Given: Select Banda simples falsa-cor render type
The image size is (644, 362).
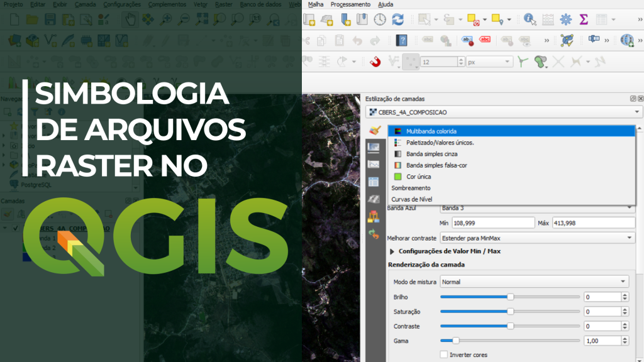Looking at the screenshot, I should pyautogui.click(x=436, y=165).
